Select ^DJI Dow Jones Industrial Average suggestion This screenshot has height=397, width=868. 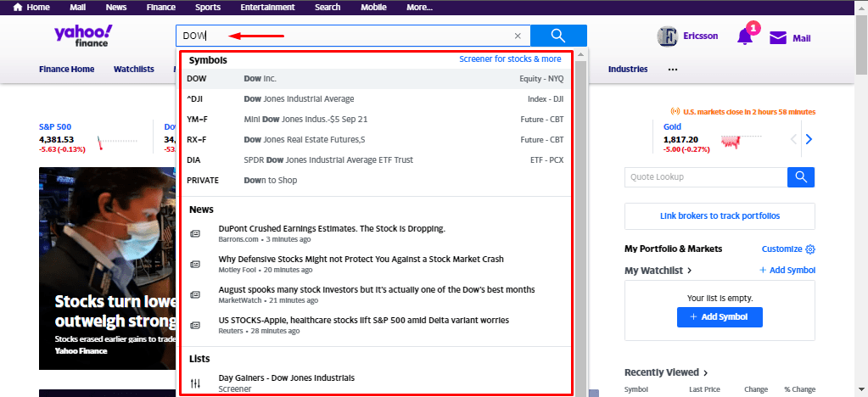click(375, 99)
